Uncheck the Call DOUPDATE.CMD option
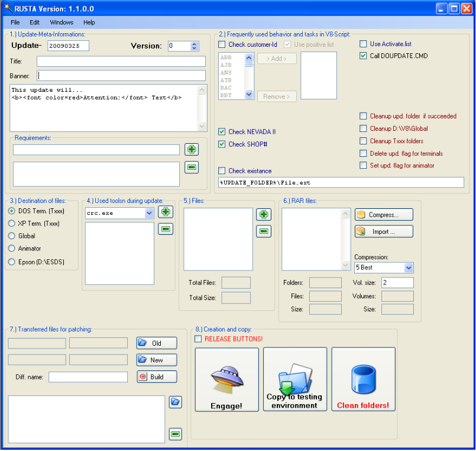This screenshot has width=476, height=451. pyautogui.click(x=364, y=56)
